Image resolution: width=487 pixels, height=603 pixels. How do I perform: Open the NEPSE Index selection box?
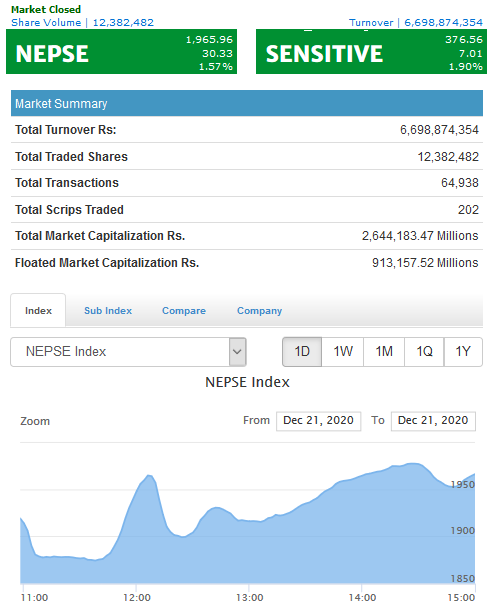128,351
